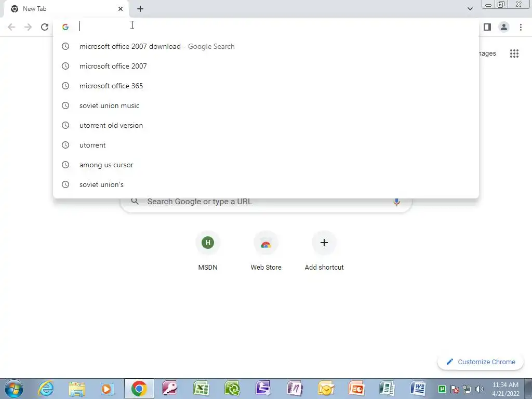532x399 pixels.
Task: Open a new tab with plus button
Action: pos(140,9)
